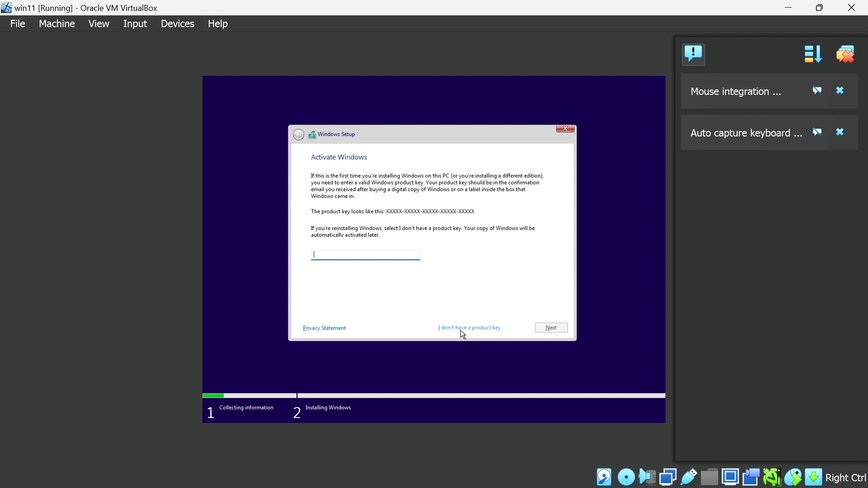The width and height of the screenshot is (868, 488).
Task: Open the optical disk status icon
Action: click(x=626, y=477)
